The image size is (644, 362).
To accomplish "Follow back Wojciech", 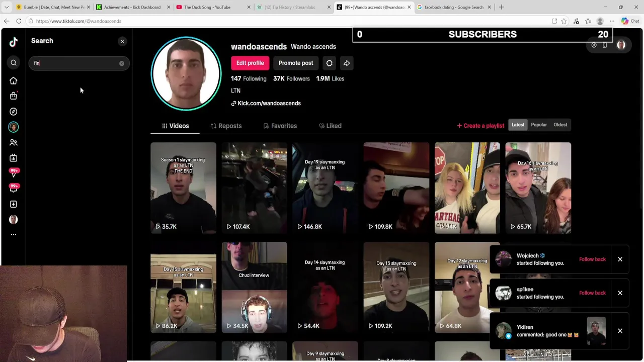I will point(592,259).
